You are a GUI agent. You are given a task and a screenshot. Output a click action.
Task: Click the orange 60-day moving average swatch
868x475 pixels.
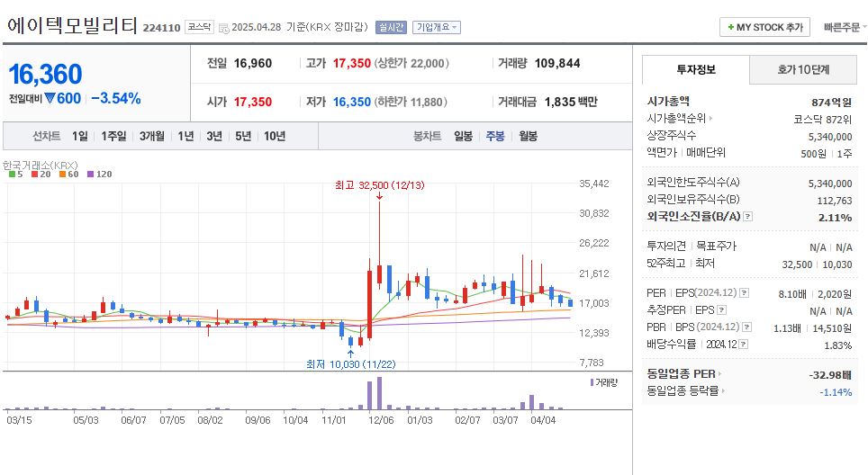click(62, 175)
